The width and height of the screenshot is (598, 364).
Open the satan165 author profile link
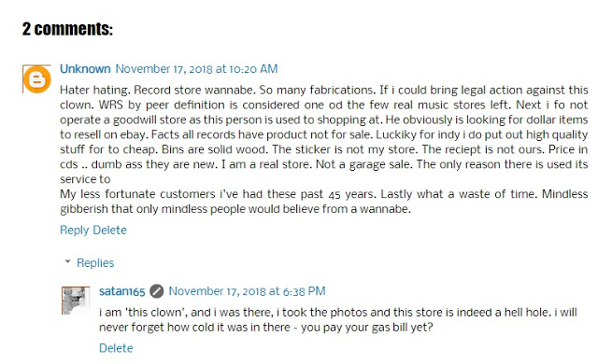(x=122, y=291)
